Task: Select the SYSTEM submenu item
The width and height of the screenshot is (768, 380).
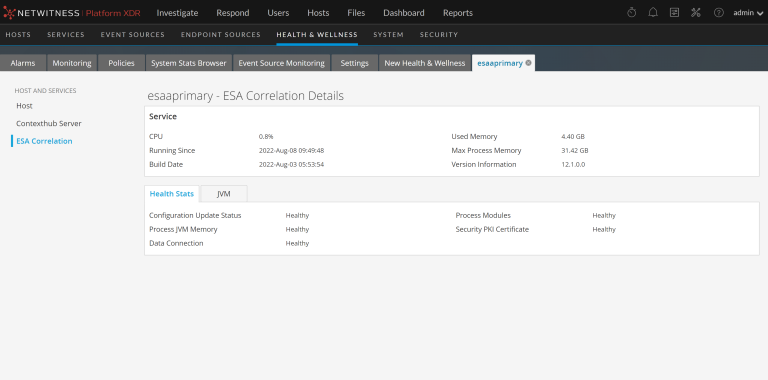Action: point(388,35)
